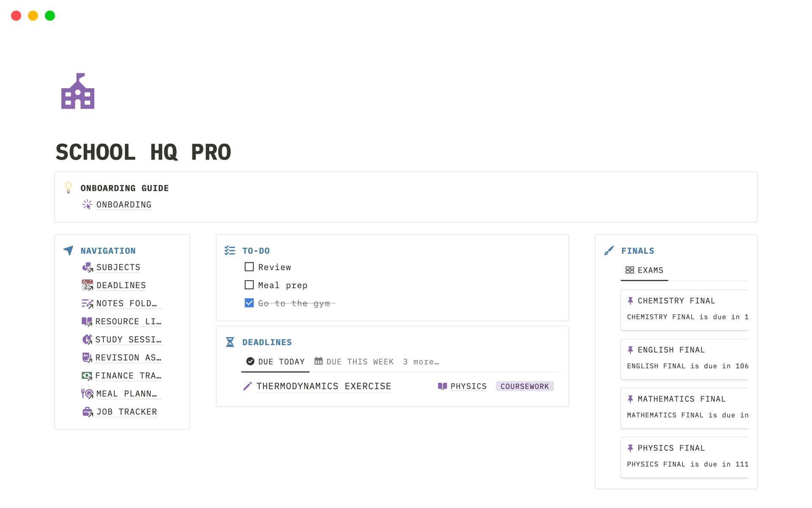Click the Onboarding sparkle cursor icon

coord(87,204)
